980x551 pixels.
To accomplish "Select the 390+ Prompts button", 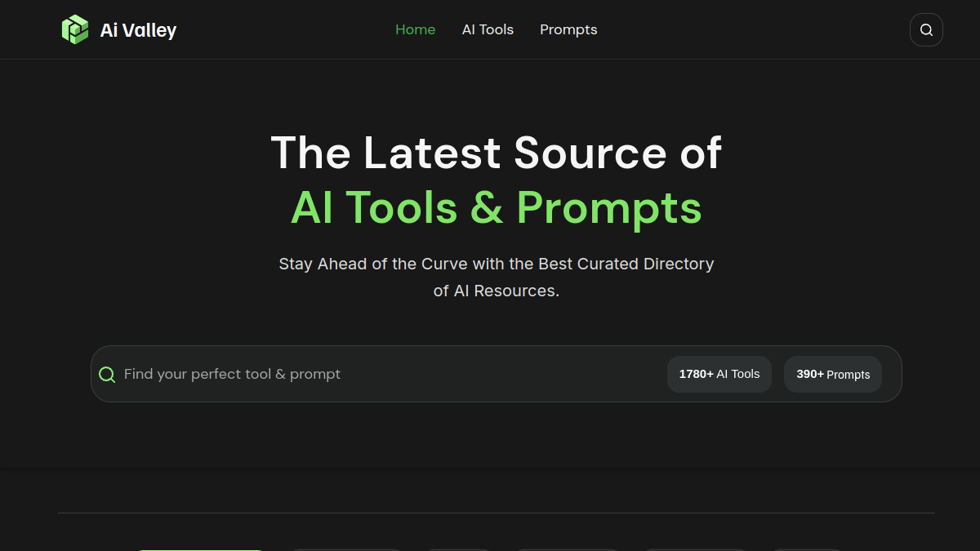I will coord(833,374).
